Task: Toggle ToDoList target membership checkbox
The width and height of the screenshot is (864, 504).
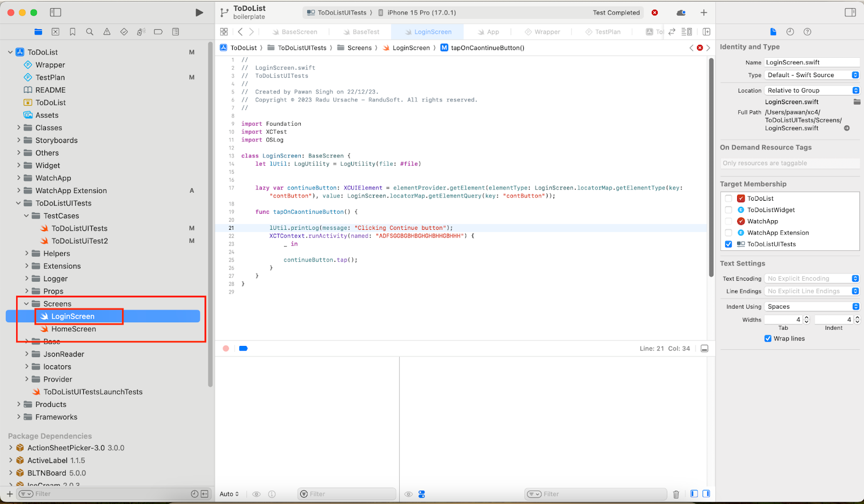Action: tap(728, 199)
